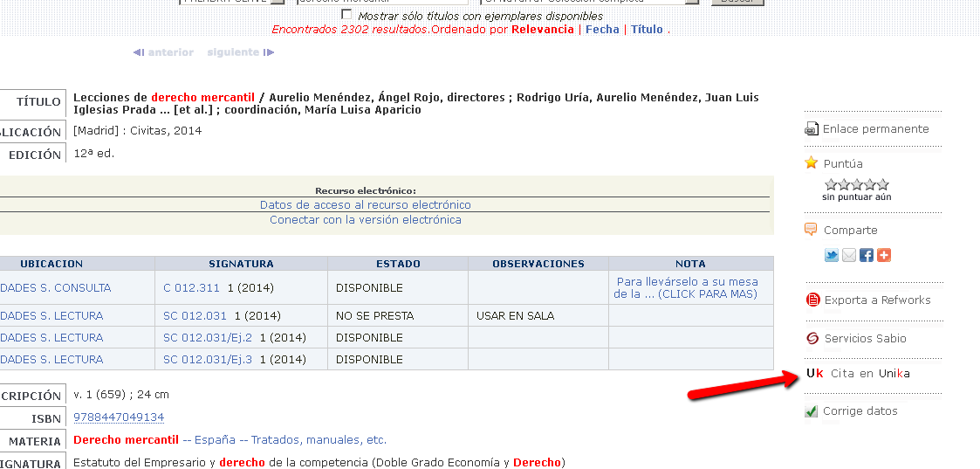Go to siguiente result
Image resolution: width=980 pixels, height=469 pixels.
tap(241, 52)
